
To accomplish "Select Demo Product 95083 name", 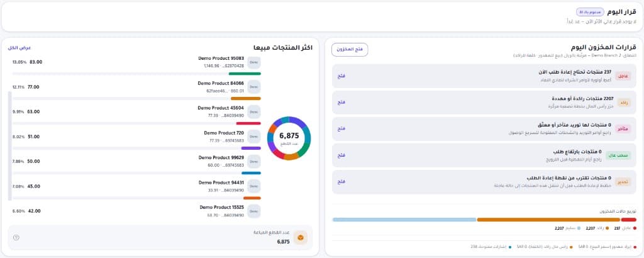I will (221, 59).
